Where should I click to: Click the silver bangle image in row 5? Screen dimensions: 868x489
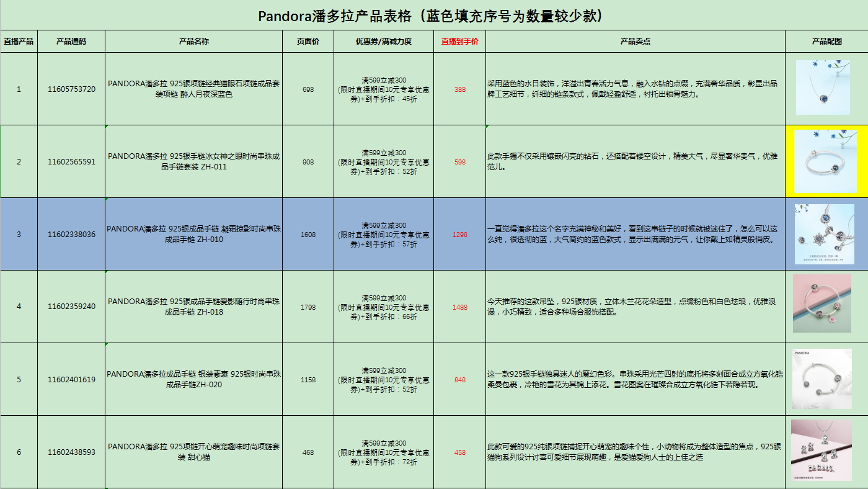pos(821,379)
